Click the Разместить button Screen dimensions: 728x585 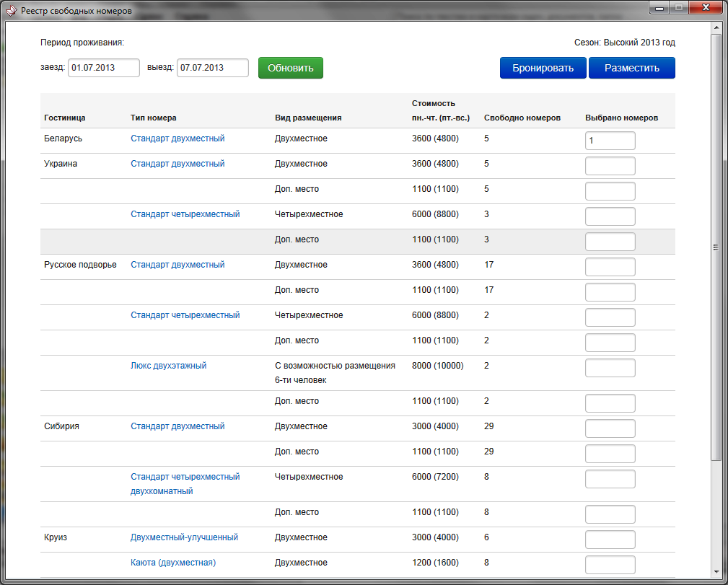click(x=632, y=68)
